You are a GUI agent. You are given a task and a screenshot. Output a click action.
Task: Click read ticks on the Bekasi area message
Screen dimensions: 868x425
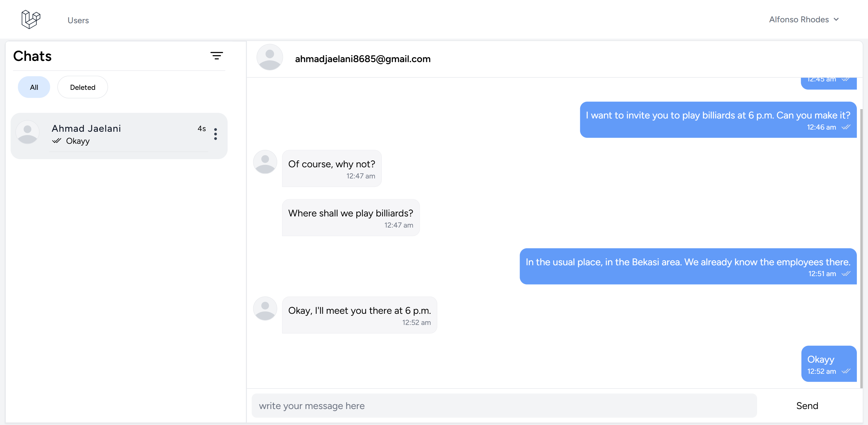(846, 274)
